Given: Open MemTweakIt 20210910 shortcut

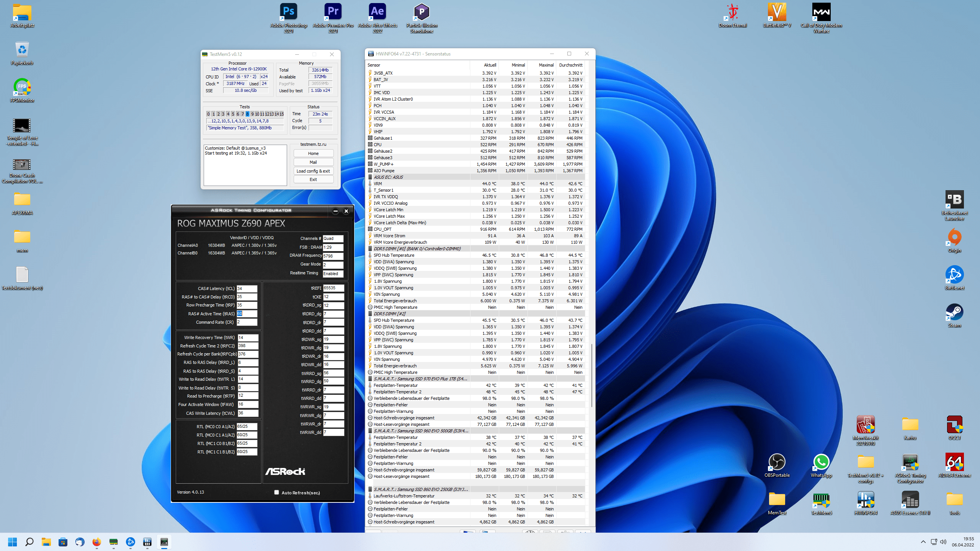Looking at the screenshot, I should 866,430.
